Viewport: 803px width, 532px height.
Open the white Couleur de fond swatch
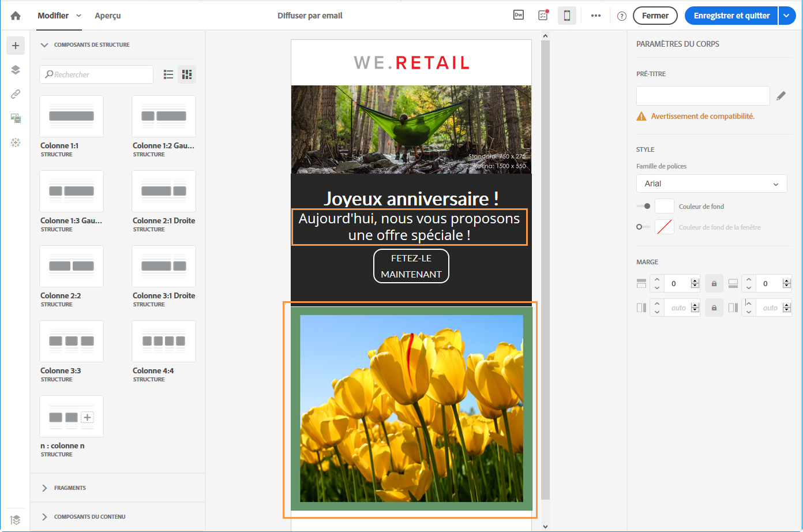(665, 206)
